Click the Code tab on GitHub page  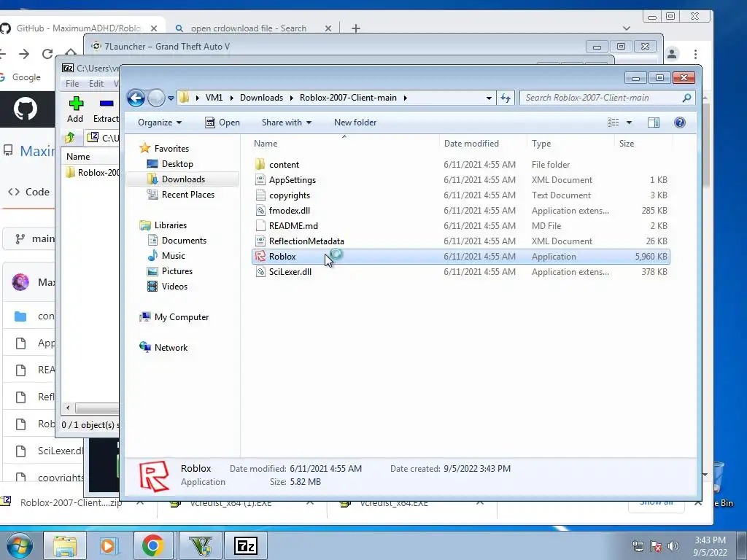coord(29,192)
